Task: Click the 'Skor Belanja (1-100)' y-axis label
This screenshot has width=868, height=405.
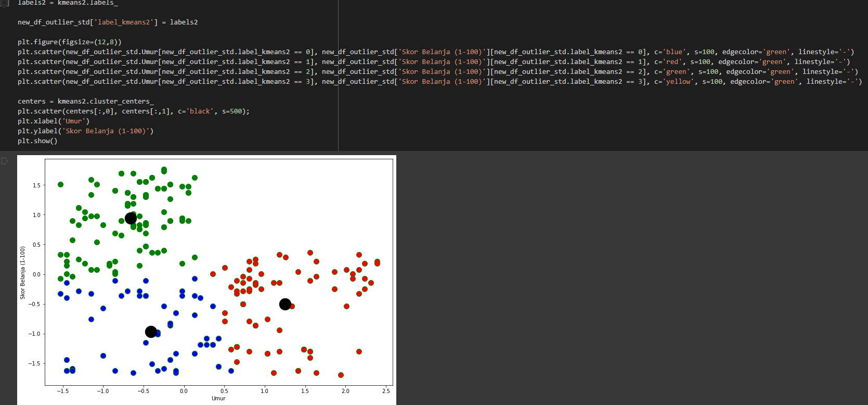Action: point(22,273)
